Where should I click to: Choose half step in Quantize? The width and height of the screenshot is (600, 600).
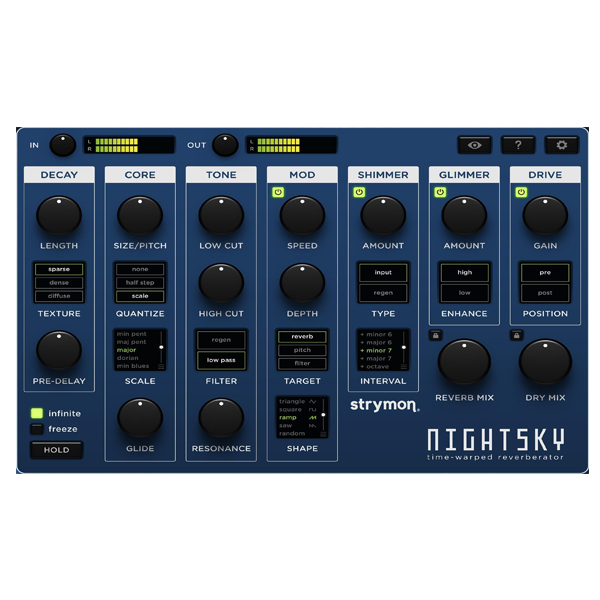pos(140,283)
